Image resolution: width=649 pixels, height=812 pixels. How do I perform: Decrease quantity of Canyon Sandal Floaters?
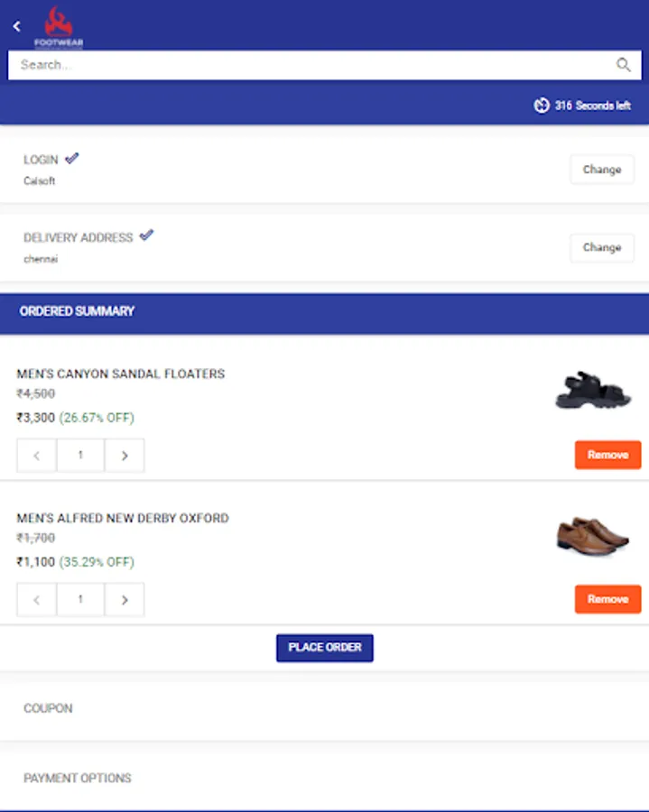pos(37,456)
